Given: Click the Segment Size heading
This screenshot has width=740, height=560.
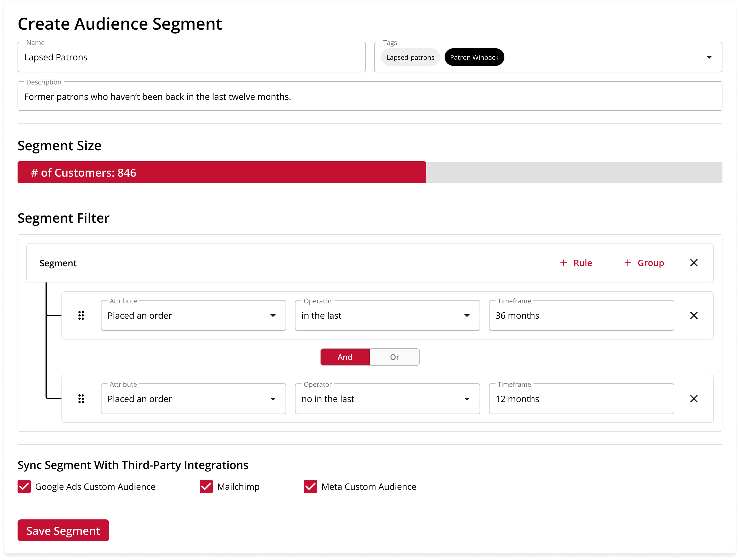Looking at the screenshot, I should (x=60, y=146).
